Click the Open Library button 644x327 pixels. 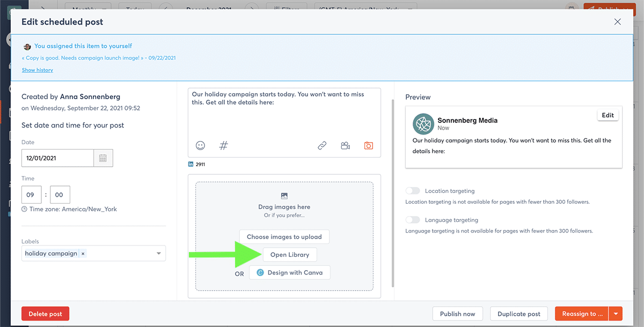pos(290,255)
